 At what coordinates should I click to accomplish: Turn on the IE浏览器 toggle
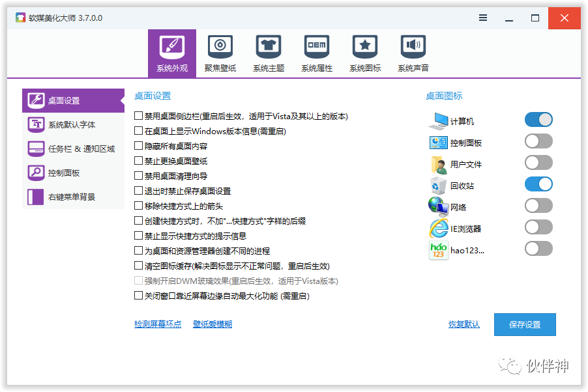538,227
